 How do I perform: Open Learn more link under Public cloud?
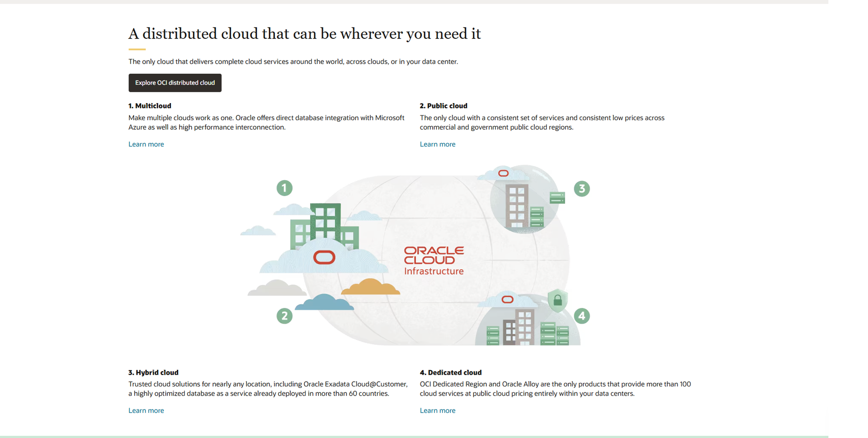437,144
